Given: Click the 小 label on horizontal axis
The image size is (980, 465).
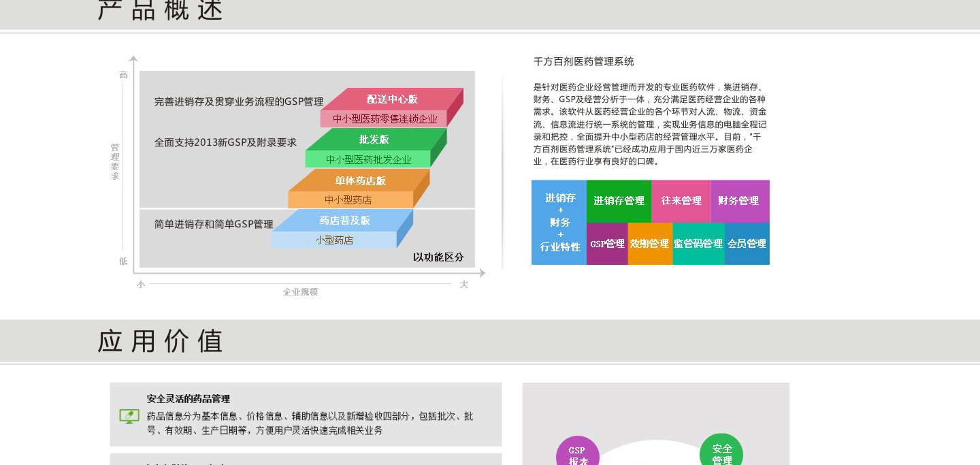Looking at the screenshot, I should coord(141,285).
